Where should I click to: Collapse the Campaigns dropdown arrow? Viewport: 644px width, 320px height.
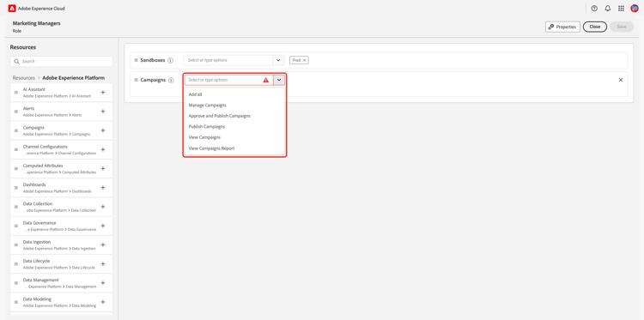point(279,80)
